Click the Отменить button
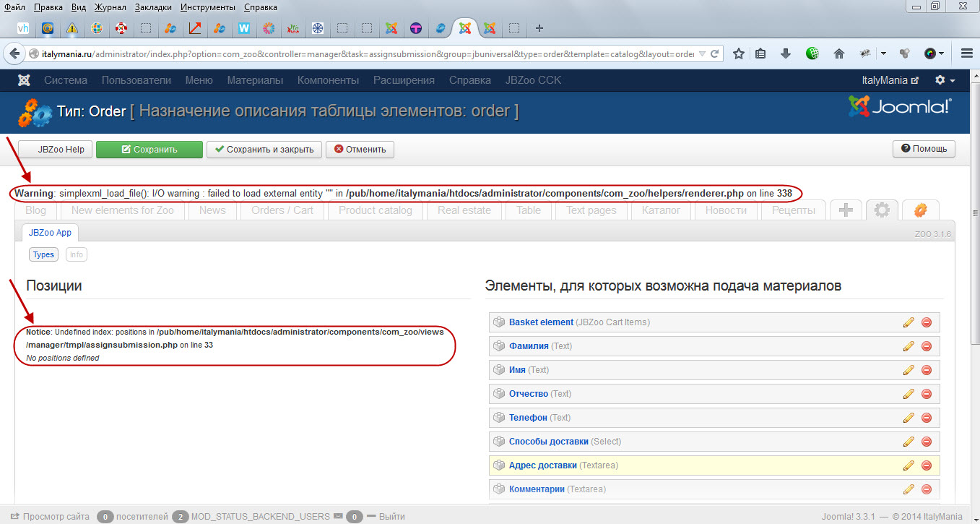The width and height of the screenshot is (980, 524). tap(360, 150)
